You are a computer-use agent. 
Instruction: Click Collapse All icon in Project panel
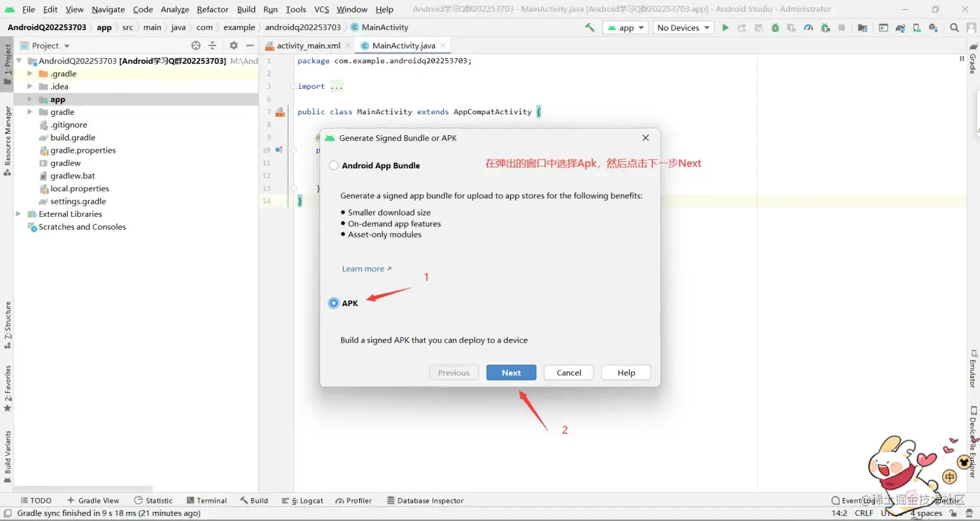click(212, 46)
